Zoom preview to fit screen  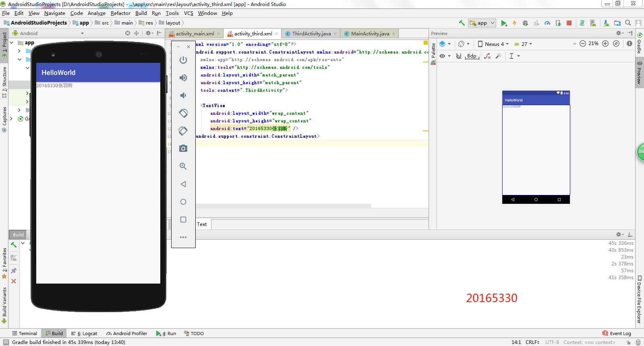[616, 44]
